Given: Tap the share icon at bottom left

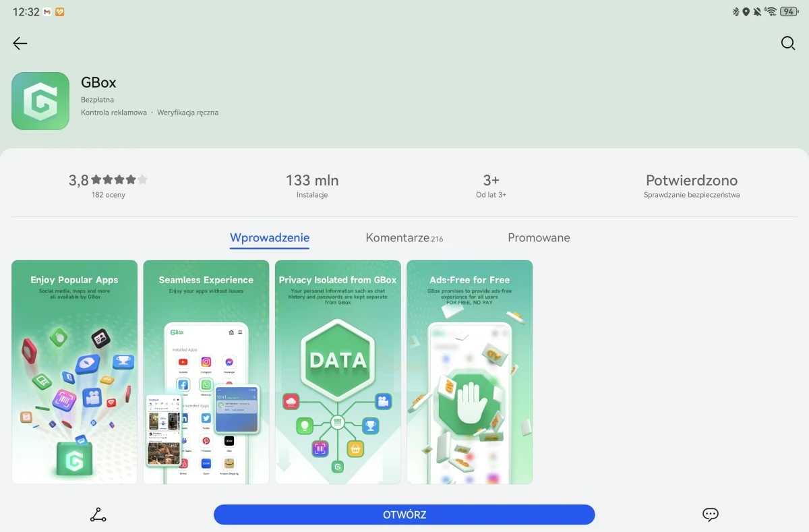Looking at the screenshot, I should (x=98, y=515).
